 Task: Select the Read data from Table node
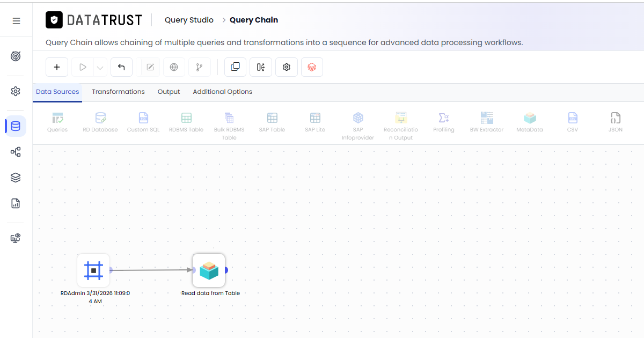[x=209, y=270]
